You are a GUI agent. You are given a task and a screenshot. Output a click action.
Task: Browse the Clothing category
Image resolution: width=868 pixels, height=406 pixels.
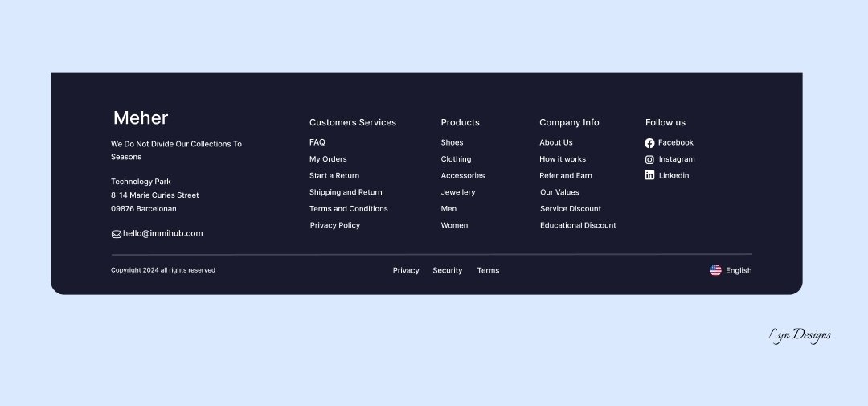pyautogui.click(x=457, y=159)
